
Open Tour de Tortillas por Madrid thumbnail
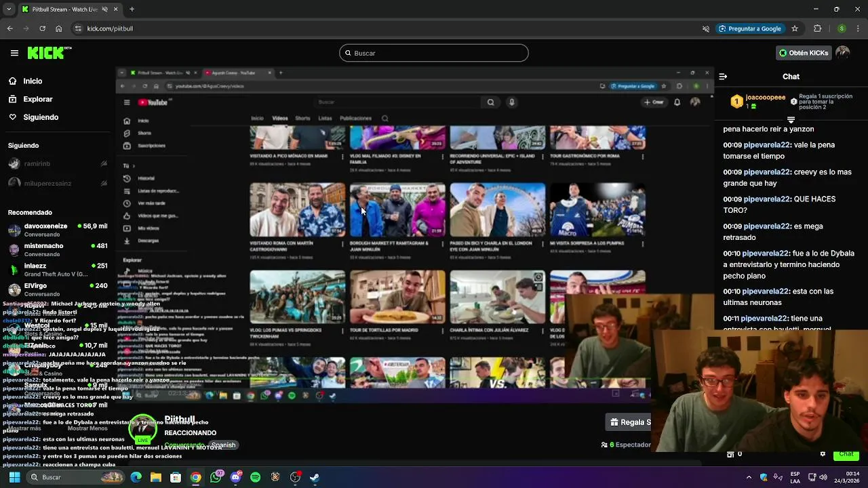click(397, 297)
